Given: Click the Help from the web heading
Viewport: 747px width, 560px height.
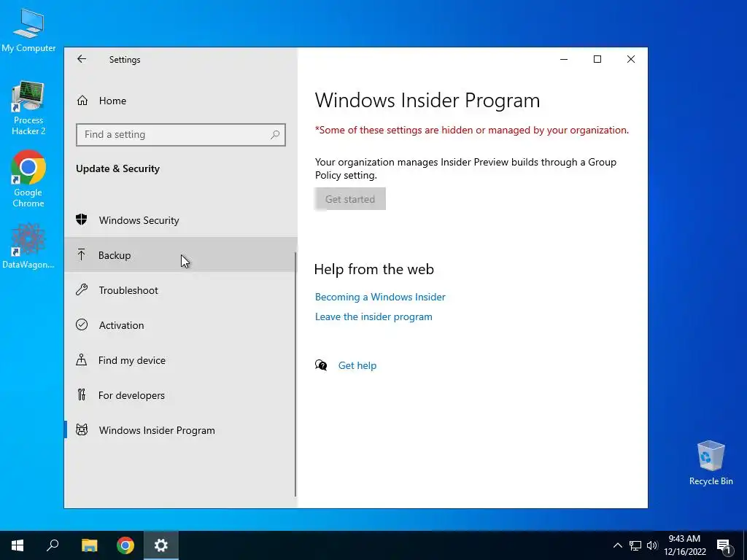Looking at the screenshot, I should click(374, 269).
